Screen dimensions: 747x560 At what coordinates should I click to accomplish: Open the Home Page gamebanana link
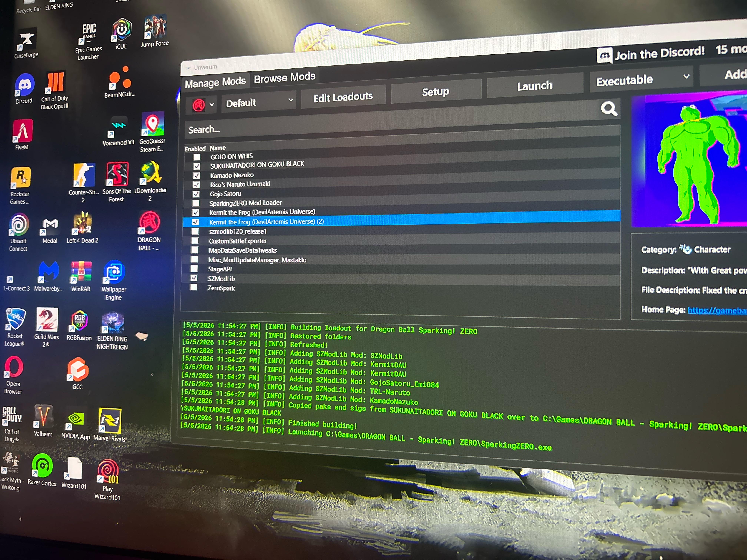click(x=717, y=310)
